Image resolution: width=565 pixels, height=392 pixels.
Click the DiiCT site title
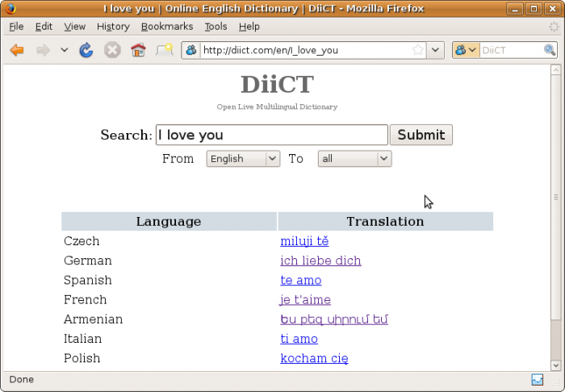point(277,84)
